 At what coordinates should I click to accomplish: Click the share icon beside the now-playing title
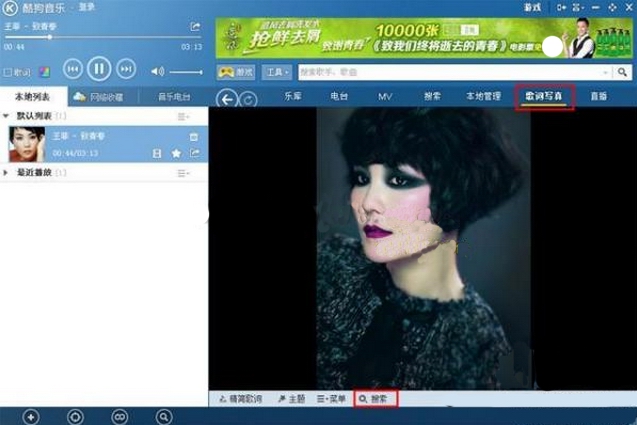[195, 27]
